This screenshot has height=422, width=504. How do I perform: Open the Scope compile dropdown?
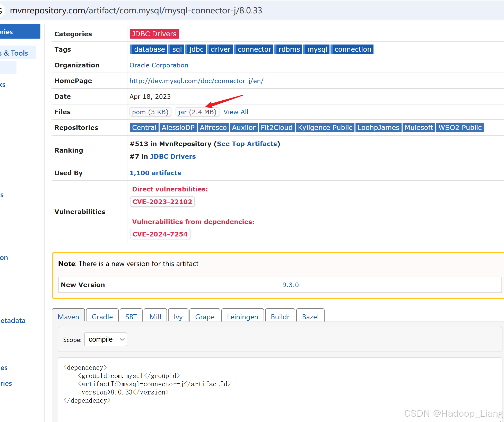pyautogui.click(x=106, y=339)
